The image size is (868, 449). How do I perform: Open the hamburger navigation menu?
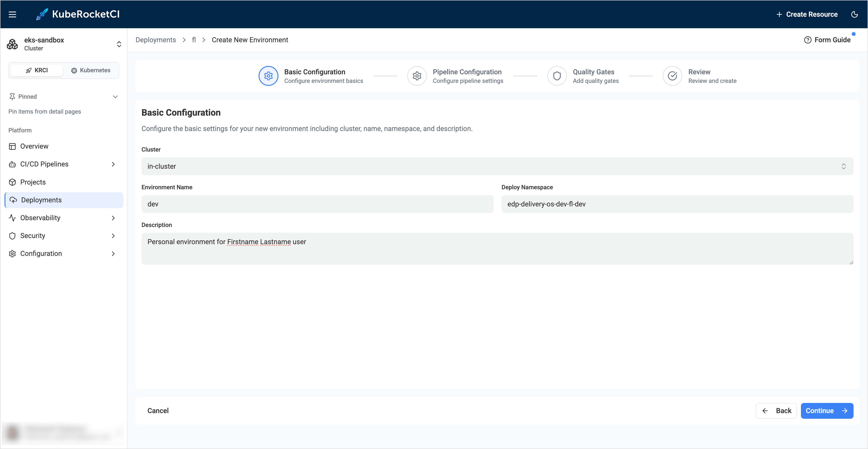point(12,14)
